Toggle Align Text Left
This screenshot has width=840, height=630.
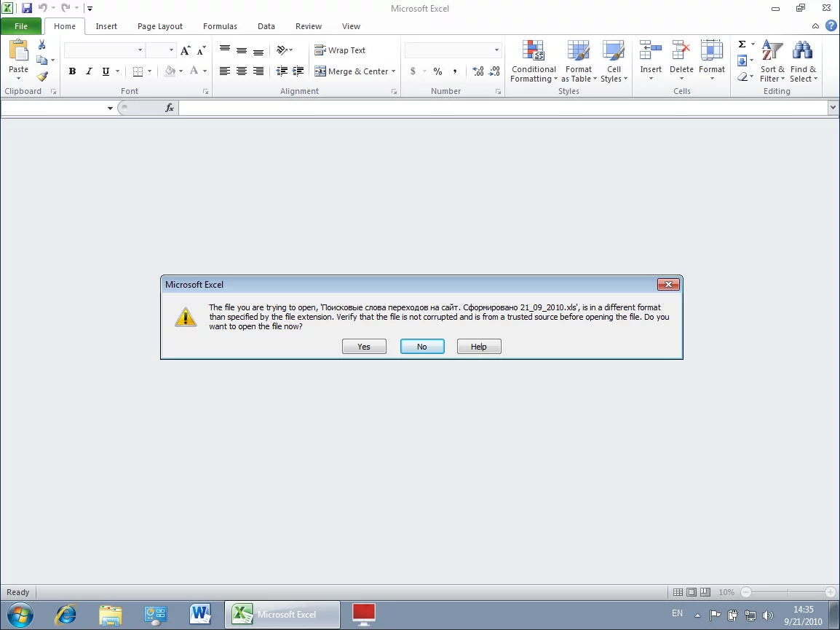click(x=225, y=71)
